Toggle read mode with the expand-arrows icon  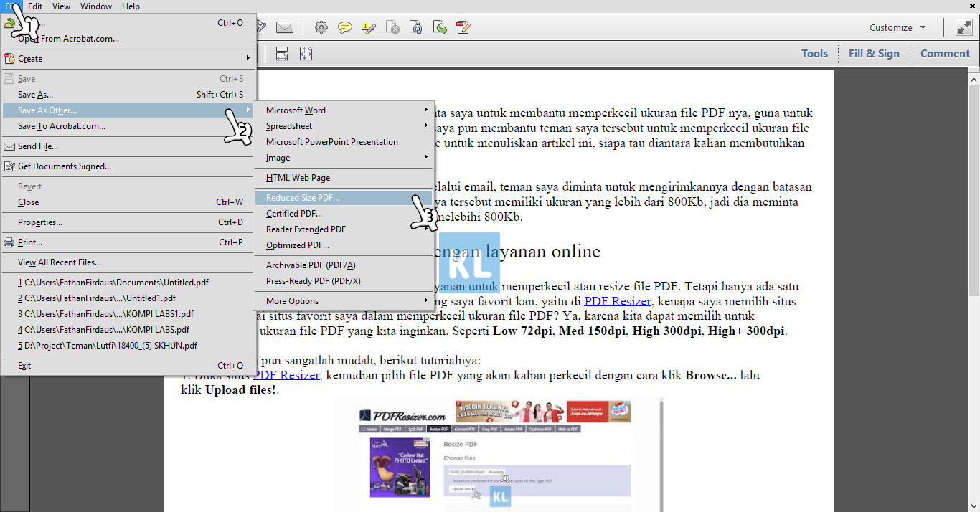click(963, 28)
